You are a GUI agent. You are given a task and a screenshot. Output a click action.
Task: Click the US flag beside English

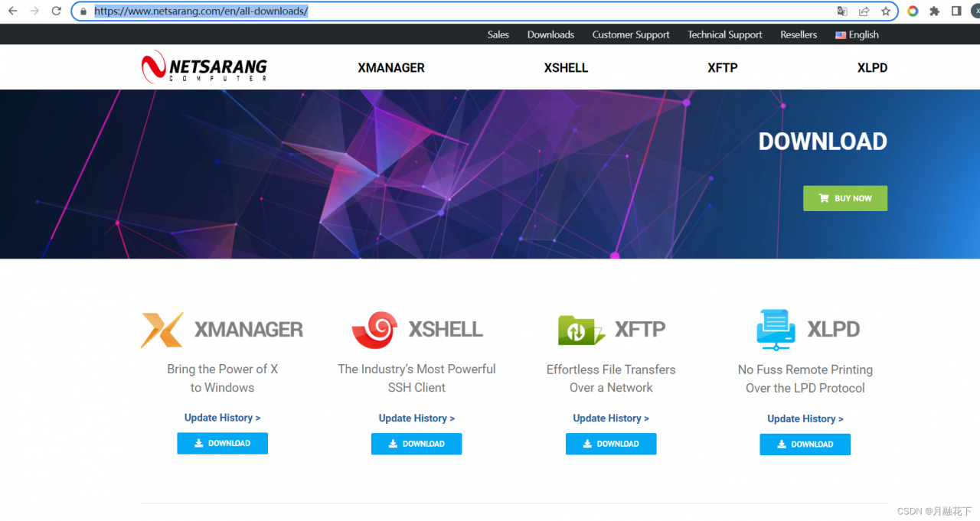coord(841,34)
